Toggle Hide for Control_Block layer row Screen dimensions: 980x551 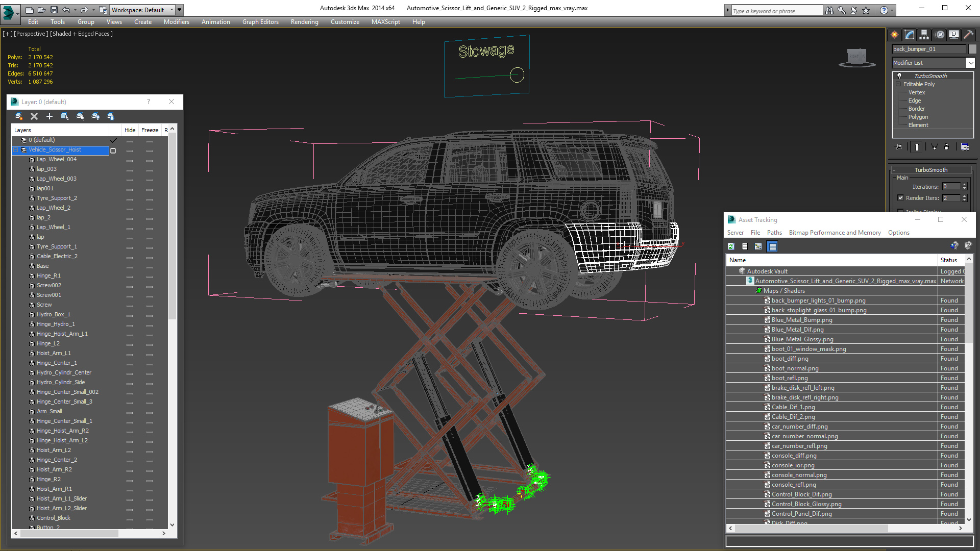(x=130, y=519)
